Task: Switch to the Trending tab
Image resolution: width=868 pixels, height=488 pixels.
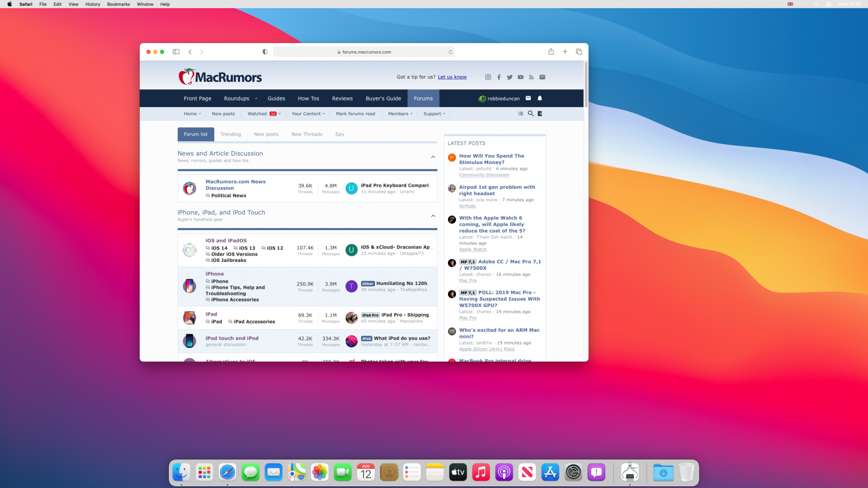Action: pos(230,134)
